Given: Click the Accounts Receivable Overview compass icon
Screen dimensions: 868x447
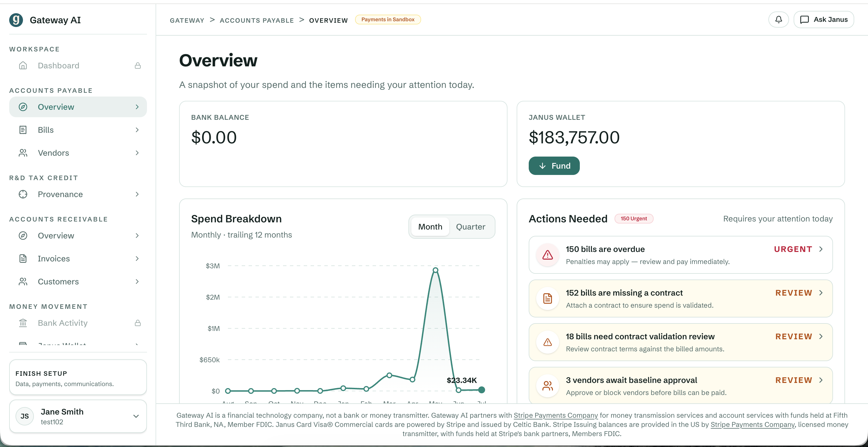Looking at the screenshot, I should [x=23, y=236].
